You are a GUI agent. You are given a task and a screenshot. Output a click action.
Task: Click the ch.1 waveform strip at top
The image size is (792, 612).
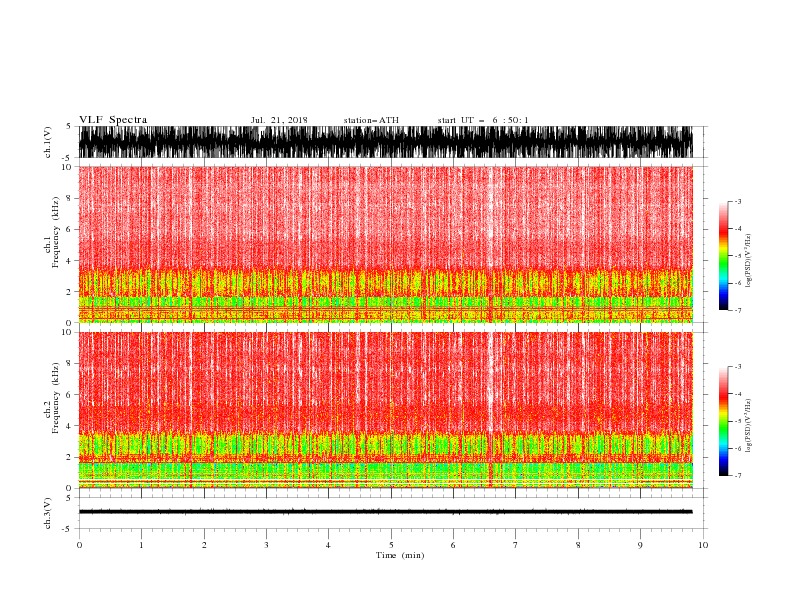click(385, 142)
